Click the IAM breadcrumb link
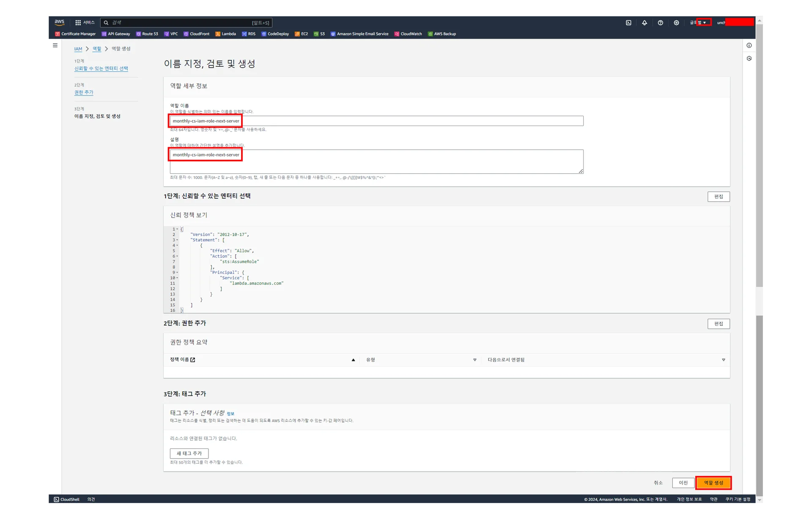This screenshot has width=812, height=519. (78, 49)
